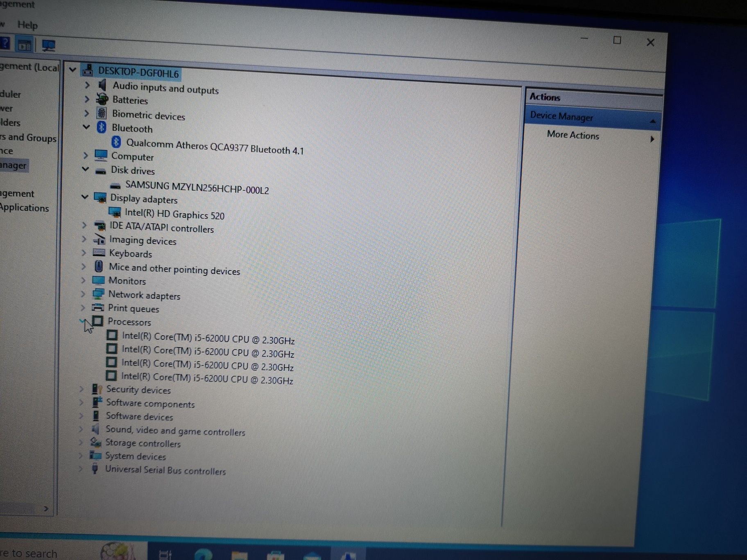
Task: Click the Batteries category icon
Action: point(102,99)
